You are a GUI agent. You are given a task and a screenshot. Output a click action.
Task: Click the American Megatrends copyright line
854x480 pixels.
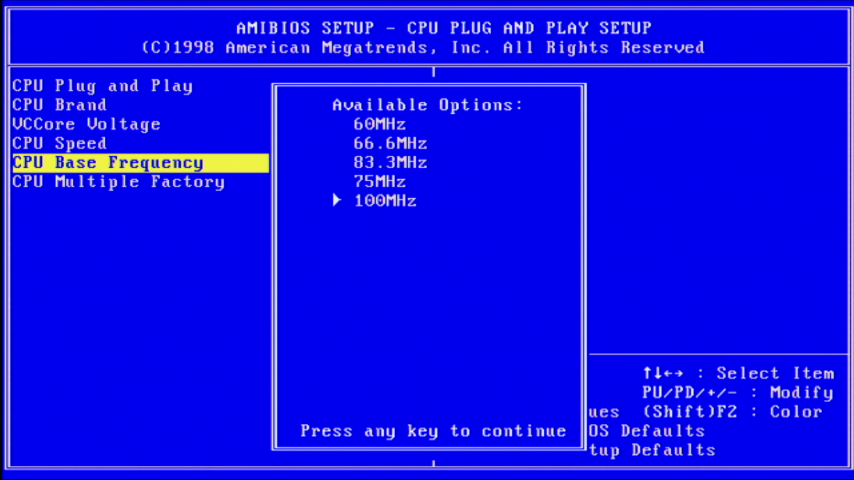[x=422, y=48]
